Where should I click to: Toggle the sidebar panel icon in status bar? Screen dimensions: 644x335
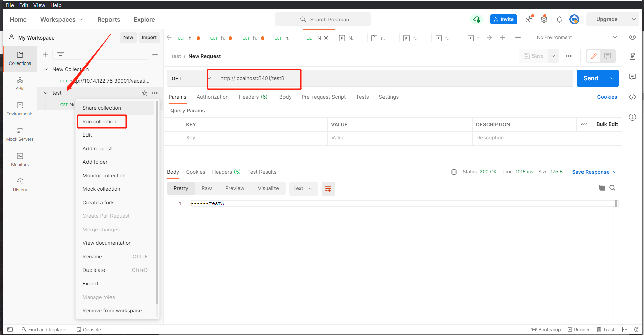point(10,330)
